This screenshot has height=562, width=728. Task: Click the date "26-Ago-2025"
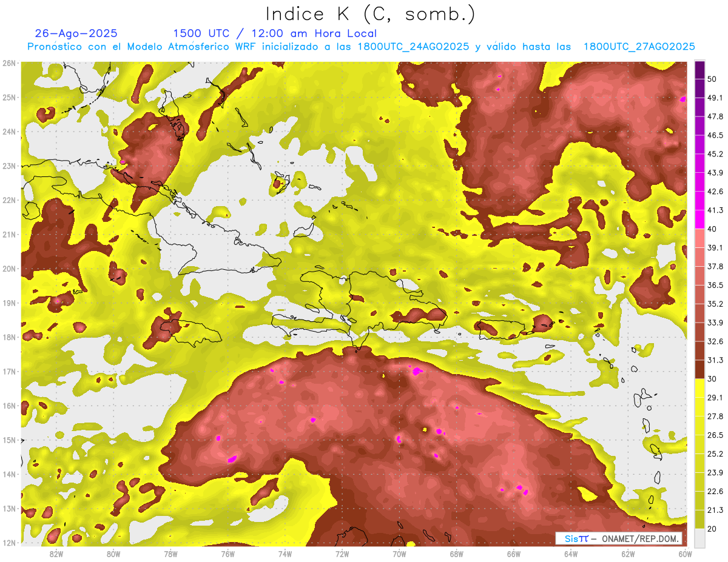click(x=76, y=33)
